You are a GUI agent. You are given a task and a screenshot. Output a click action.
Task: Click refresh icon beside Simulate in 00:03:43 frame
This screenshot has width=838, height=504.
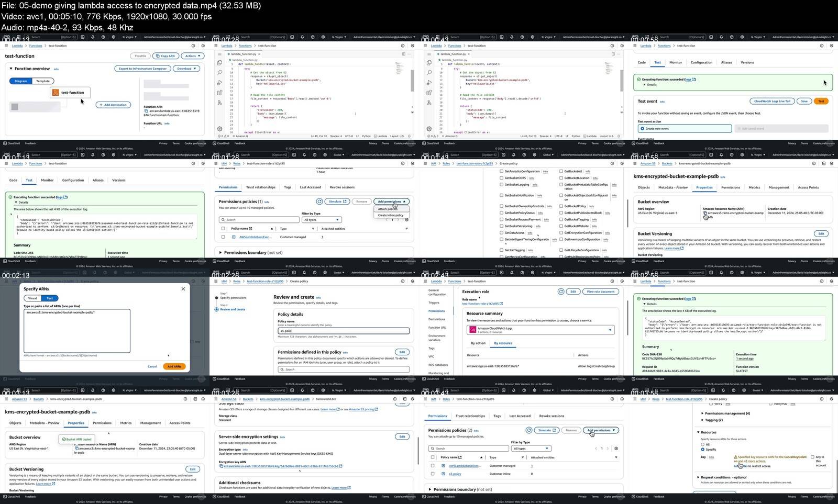(x=528, y=430)
